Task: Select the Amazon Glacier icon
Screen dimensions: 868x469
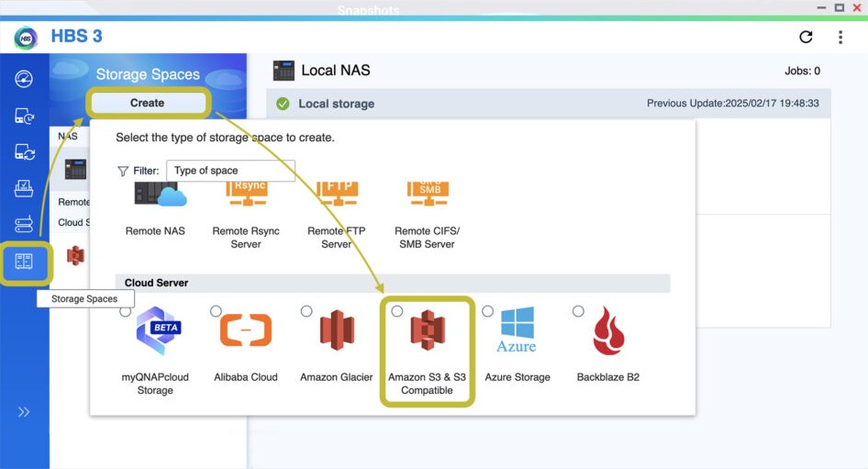Action: (x=337, y=330)
